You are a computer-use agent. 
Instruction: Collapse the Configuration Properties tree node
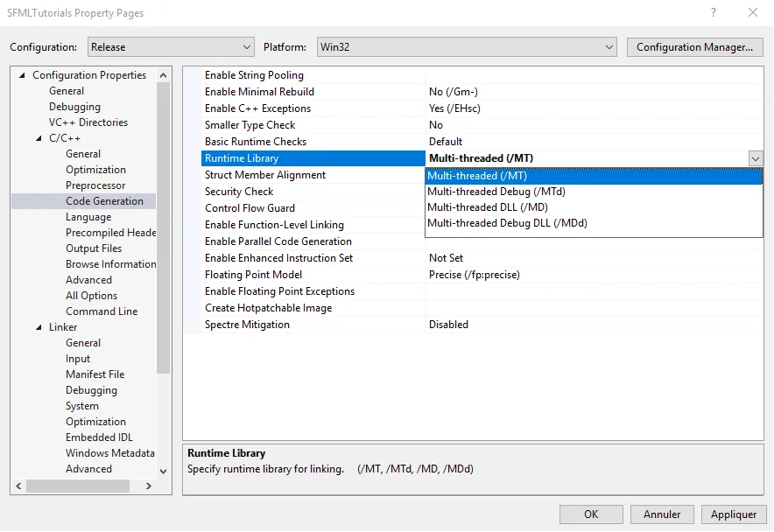(22, 75)
